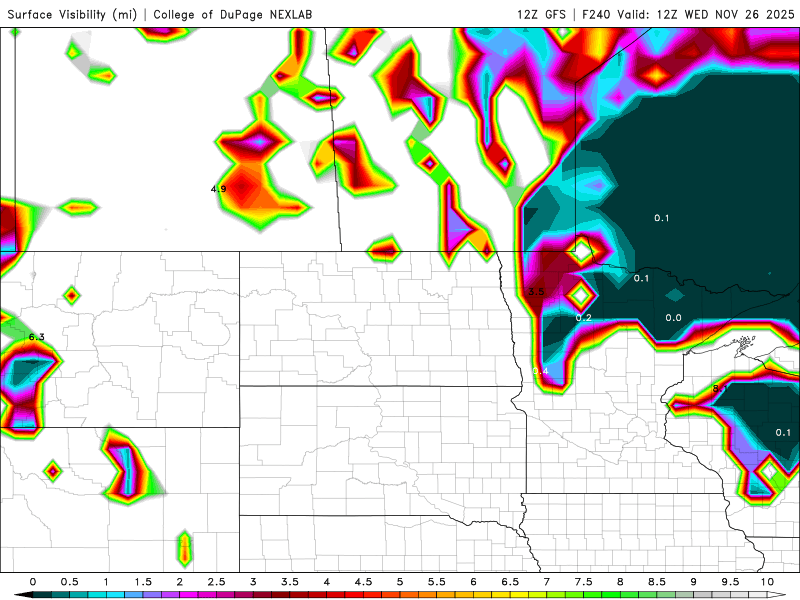Viewport: 800px width, 600px height.
Task: Click the darkest teal legend swatch below 0
Action: point(42,595)
